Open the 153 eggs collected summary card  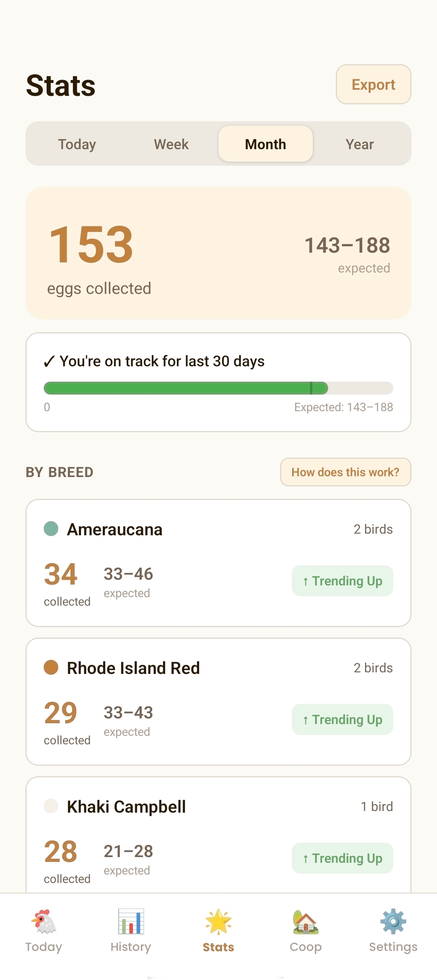[x=218, y=253]
